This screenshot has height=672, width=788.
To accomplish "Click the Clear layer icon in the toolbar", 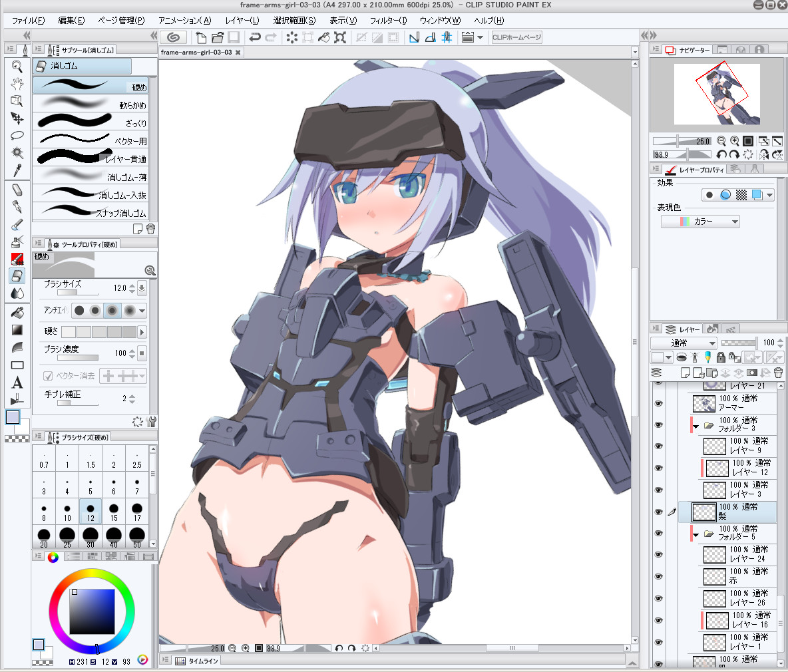I will click(292, 37).
